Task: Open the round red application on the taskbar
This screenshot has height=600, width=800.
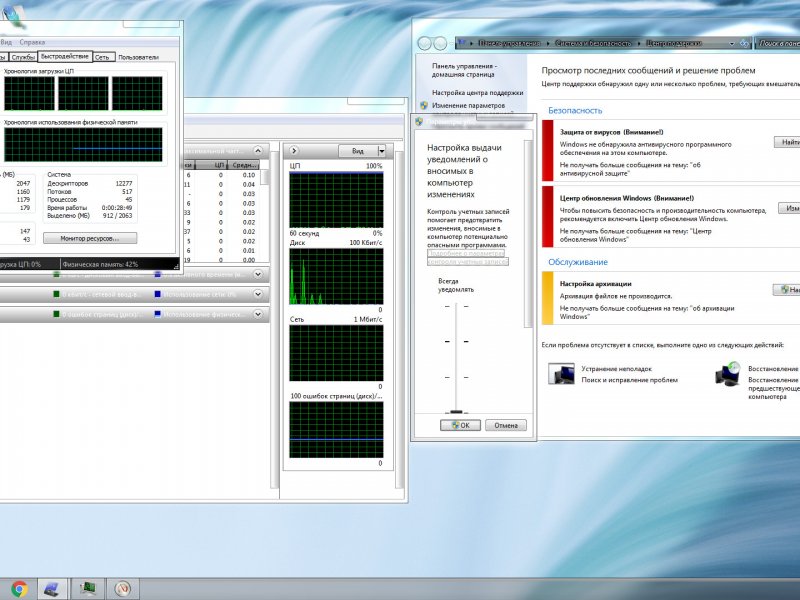Action: click(x=122, y=589)
